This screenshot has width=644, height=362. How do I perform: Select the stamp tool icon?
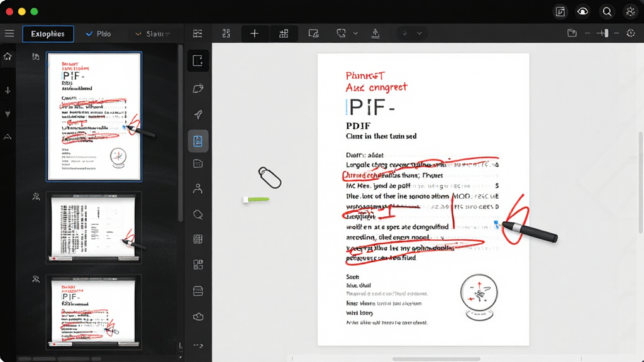[198, 317]
